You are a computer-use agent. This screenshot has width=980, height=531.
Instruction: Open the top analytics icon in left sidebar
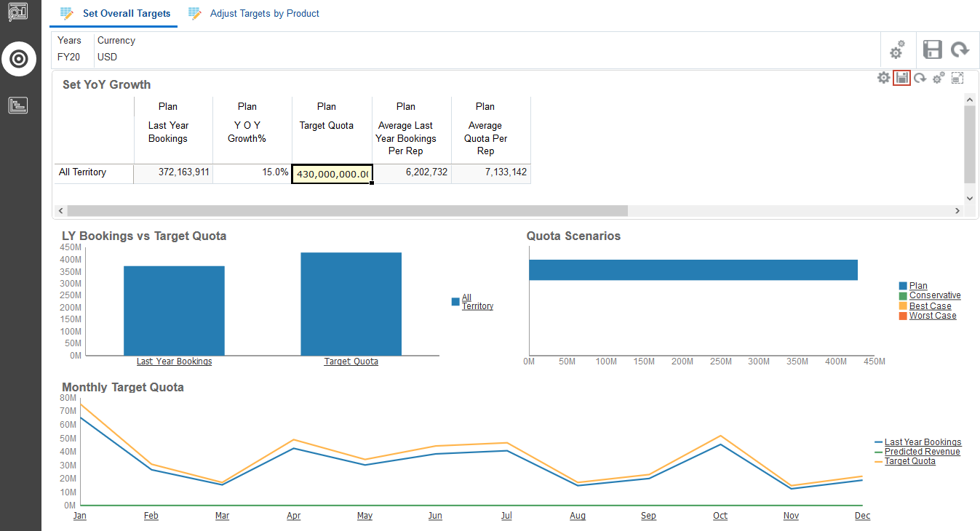tap(18, 12)
